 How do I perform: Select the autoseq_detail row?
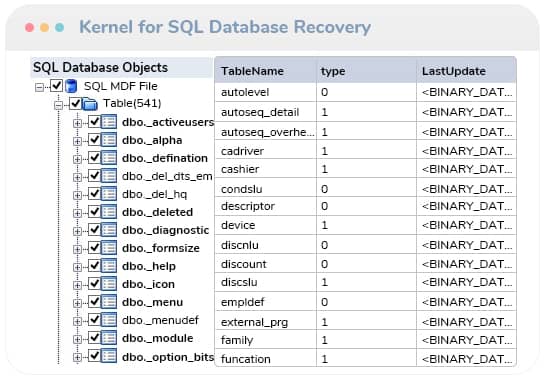(x=366, y=112)
